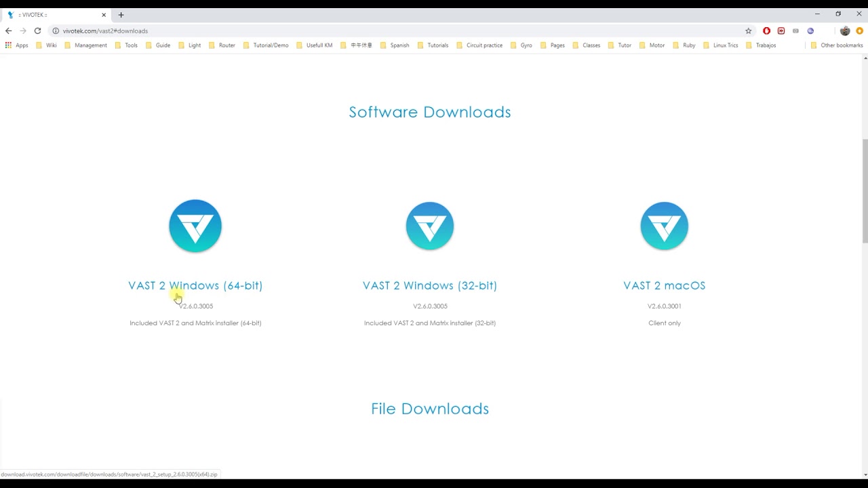This screenshot has width=868, height=488.
Task: Open the Spanish bookmark folder
Action: click(394, 45)
